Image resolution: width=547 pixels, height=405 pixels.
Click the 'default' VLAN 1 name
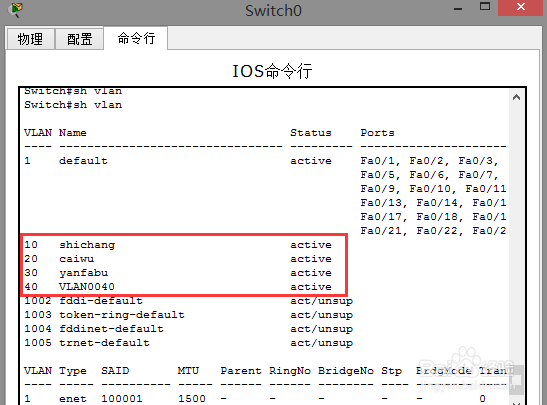coord(83,161)
